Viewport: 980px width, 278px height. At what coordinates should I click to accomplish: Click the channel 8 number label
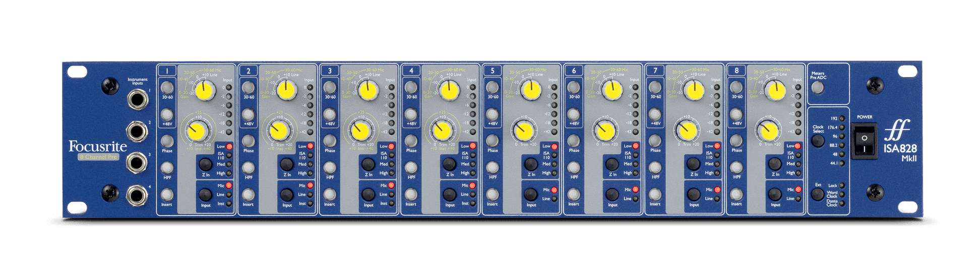click(737, 71)
